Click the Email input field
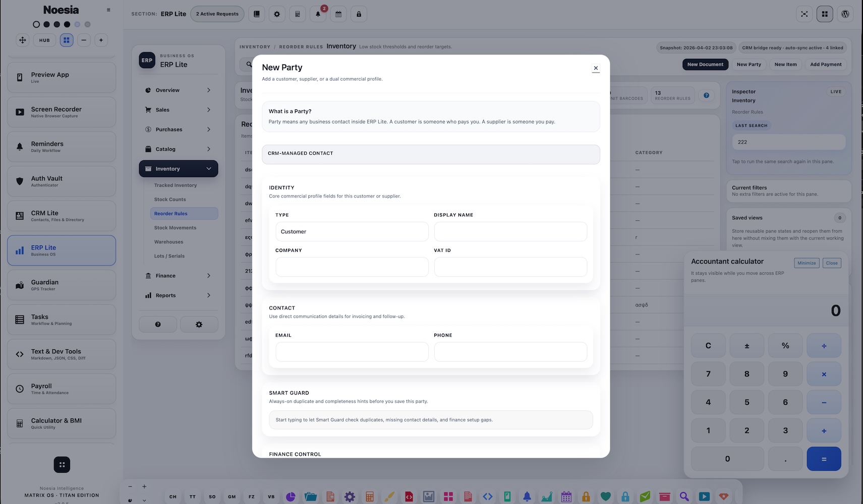This screenshot has height=504, width=863. [352, 352]
